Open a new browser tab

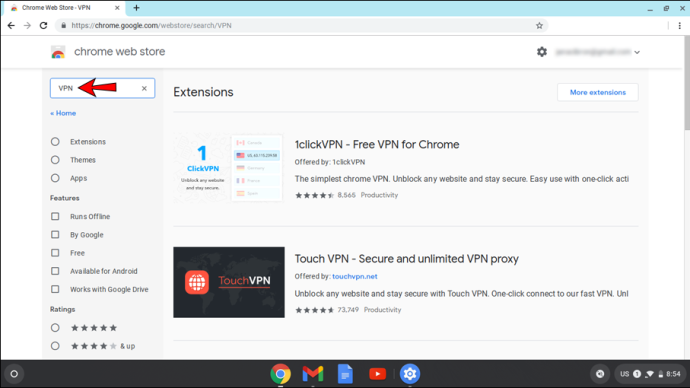[136, 8]
